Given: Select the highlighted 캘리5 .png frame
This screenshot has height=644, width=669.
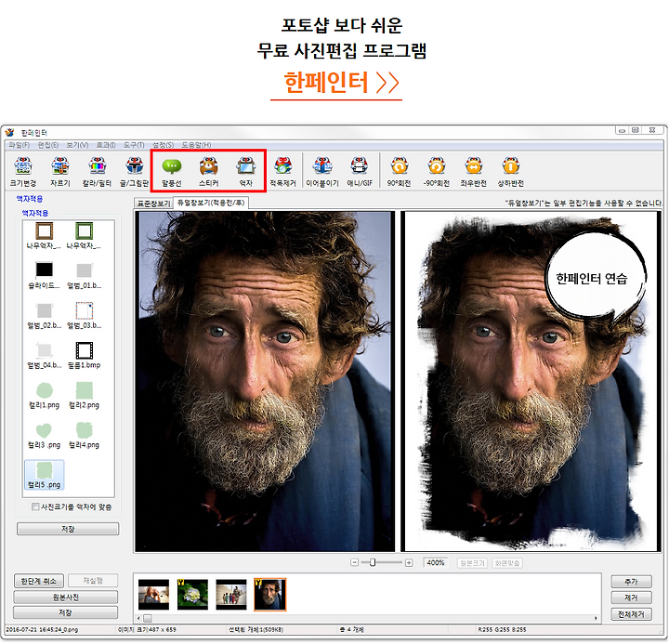Looking at the screenshot, I should (45, 475).
